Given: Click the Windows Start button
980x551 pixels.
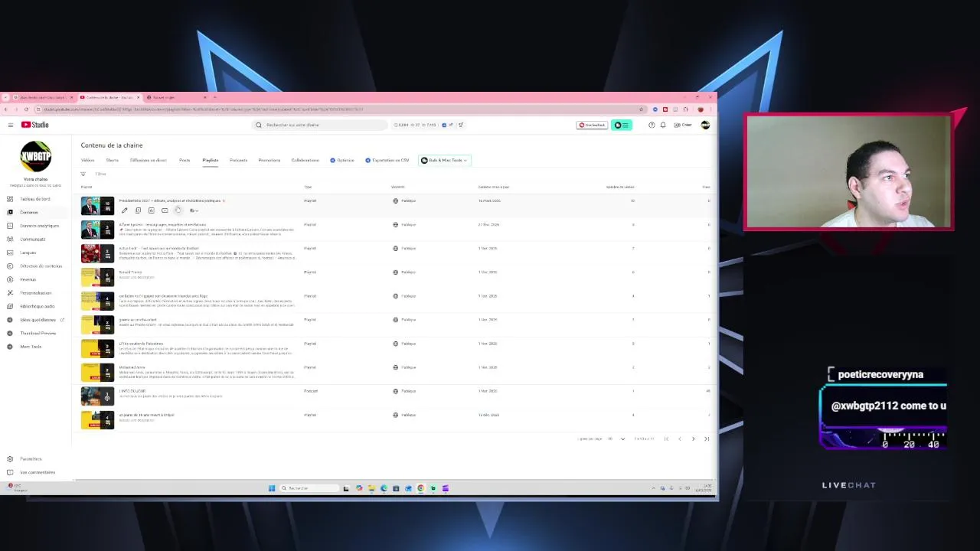Looking at the screenshot, I should (272, 488).
